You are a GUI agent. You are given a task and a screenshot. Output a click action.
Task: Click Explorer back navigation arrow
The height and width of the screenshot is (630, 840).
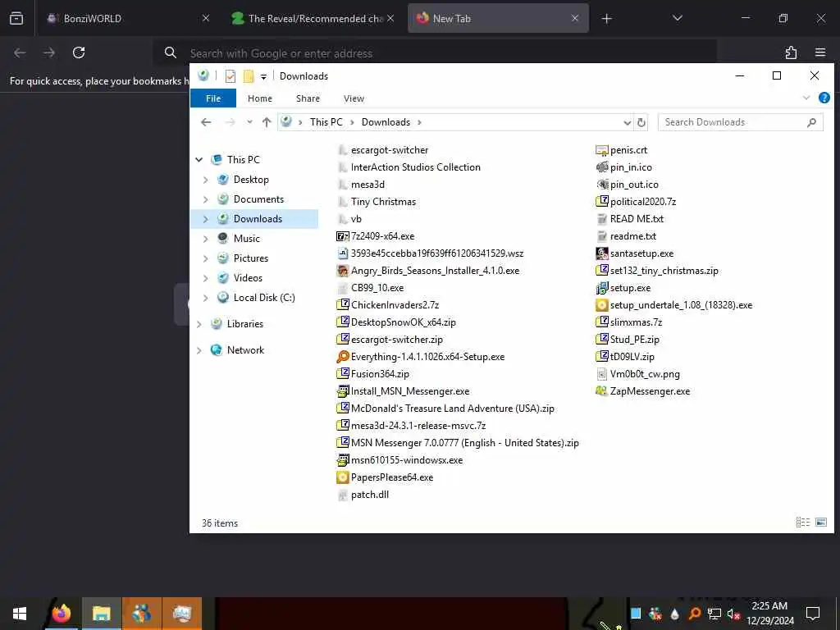(206, 122)
